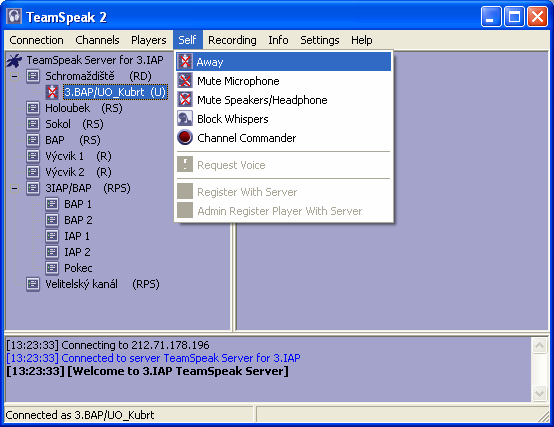This screenshot has width=554, height=427.
Task: Click the IAP 1 sub-channel icon
Action: pyautogui.click(x=52, y=236)
